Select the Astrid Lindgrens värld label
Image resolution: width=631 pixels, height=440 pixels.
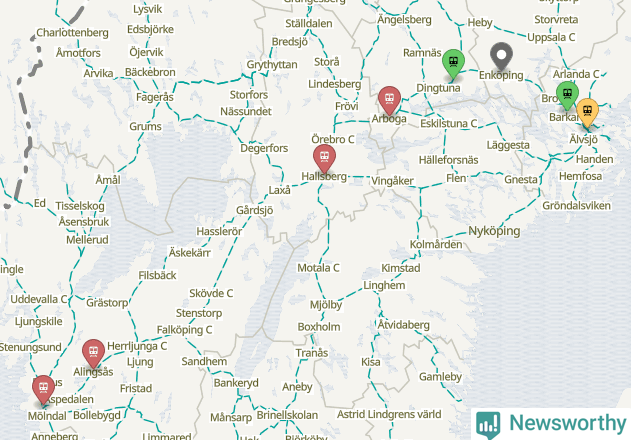[389, 414]
